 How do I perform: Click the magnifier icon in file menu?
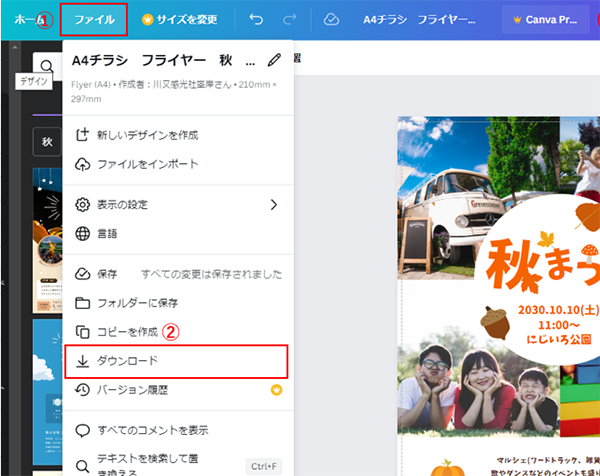click(82, 466)
